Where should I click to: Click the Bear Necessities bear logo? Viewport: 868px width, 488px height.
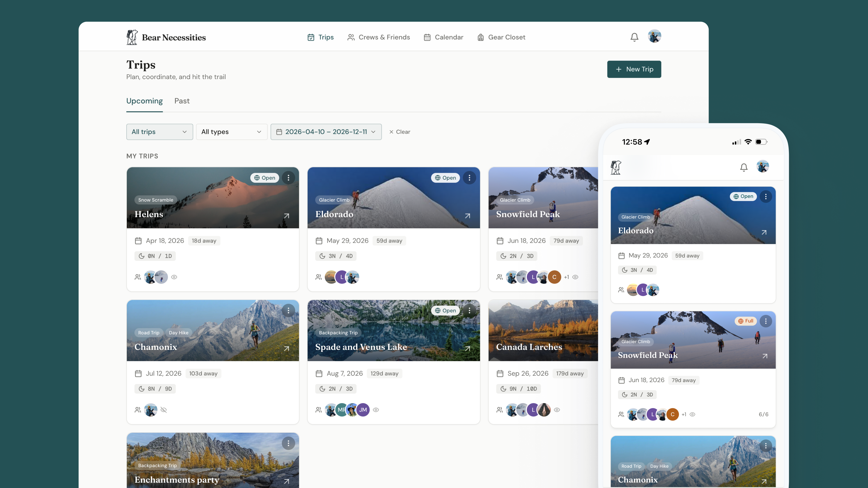[x=132, y=37]
